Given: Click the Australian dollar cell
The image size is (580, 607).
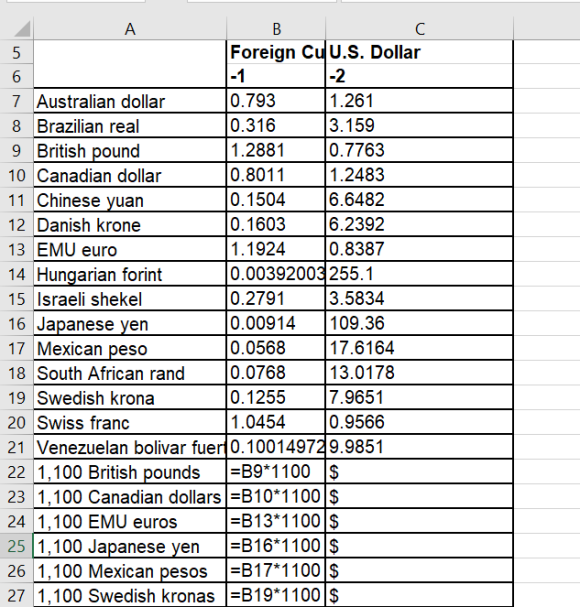Looking at the screenshot, I should (x=130, y=101).
